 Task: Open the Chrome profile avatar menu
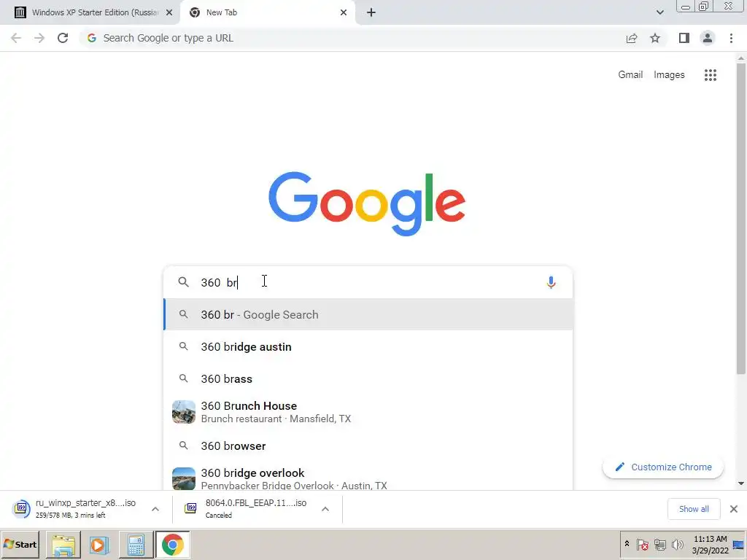[708, 38]
